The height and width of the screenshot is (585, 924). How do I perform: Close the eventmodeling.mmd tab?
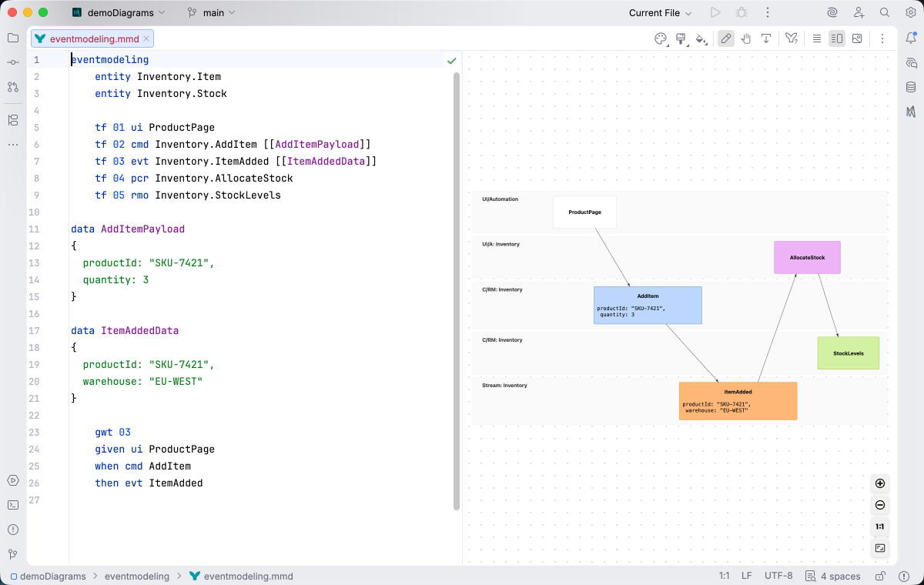(x=146, y=38)
